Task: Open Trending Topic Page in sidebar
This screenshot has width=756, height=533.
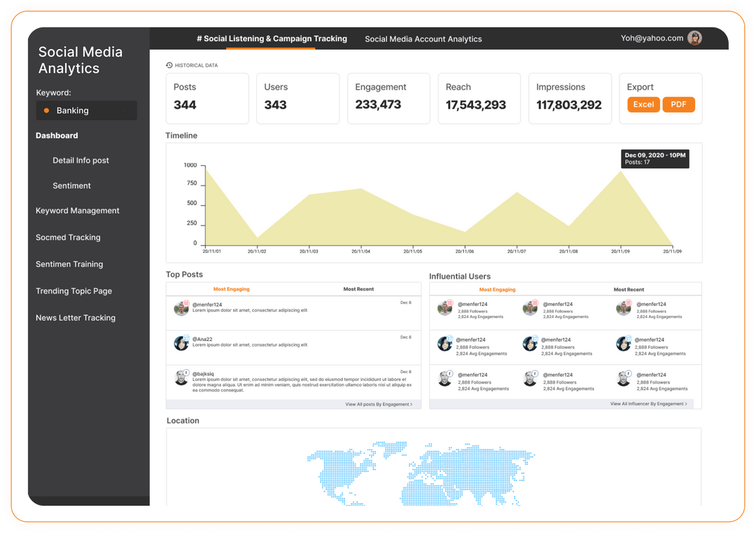Action: pyautogui.click(x=73, y=291)
